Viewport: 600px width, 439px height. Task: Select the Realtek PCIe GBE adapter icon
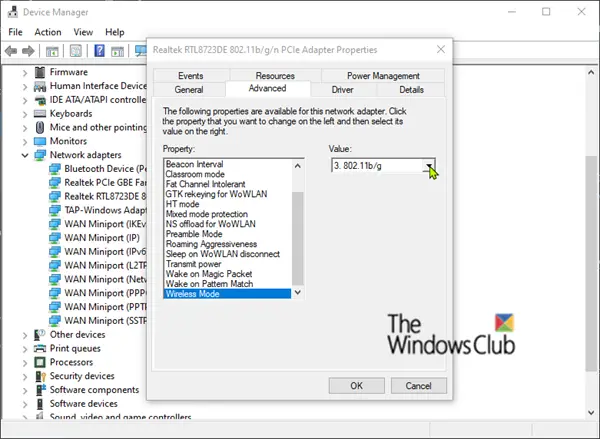tap(55, 183)
